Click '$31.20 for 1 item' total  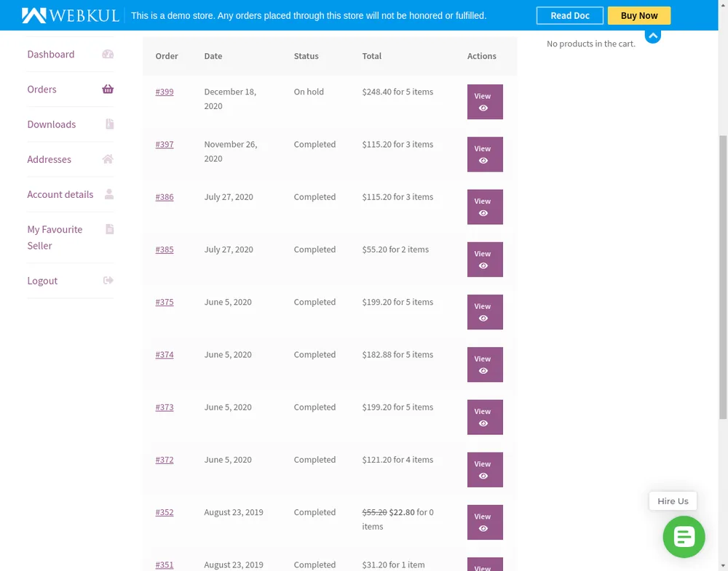tap(393, 564)
